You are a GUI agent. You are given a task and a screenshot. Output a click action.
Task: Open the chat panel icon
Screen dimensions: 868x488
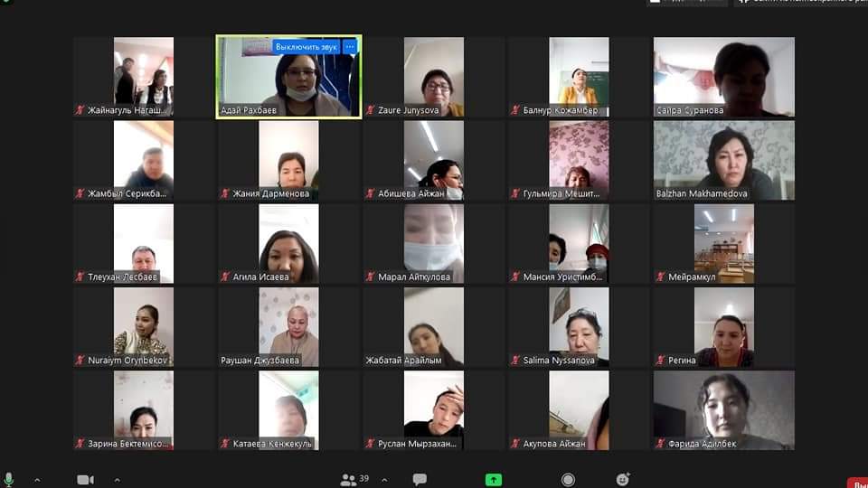420,480
